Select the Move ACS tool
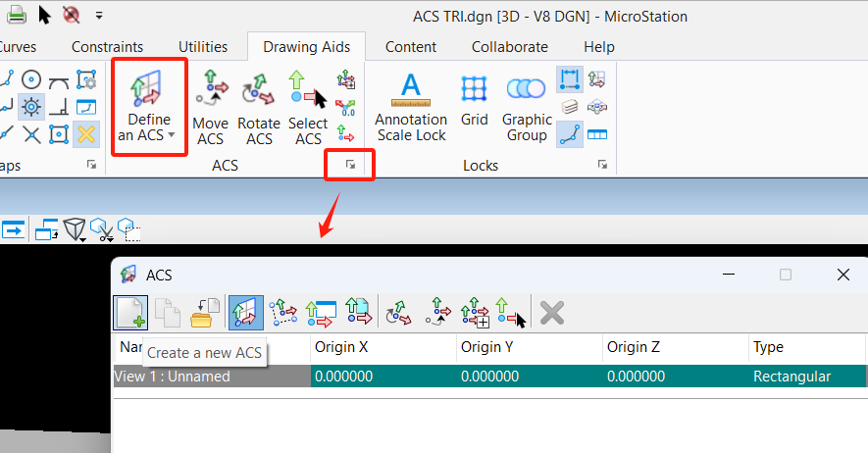Screen dimensions: 868x453 point(210,108)
